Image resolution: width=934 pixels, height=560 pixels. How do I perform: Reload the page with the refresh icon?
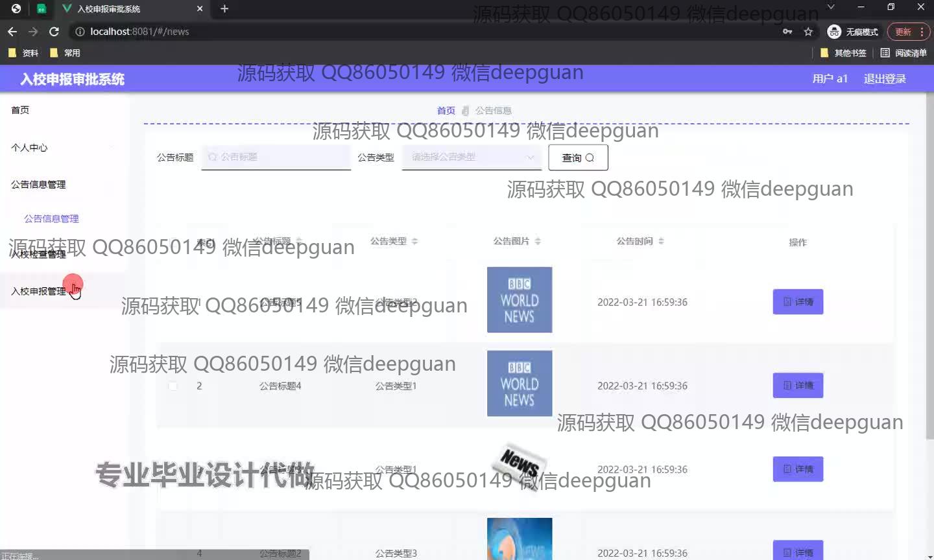(x=54, y=31)
